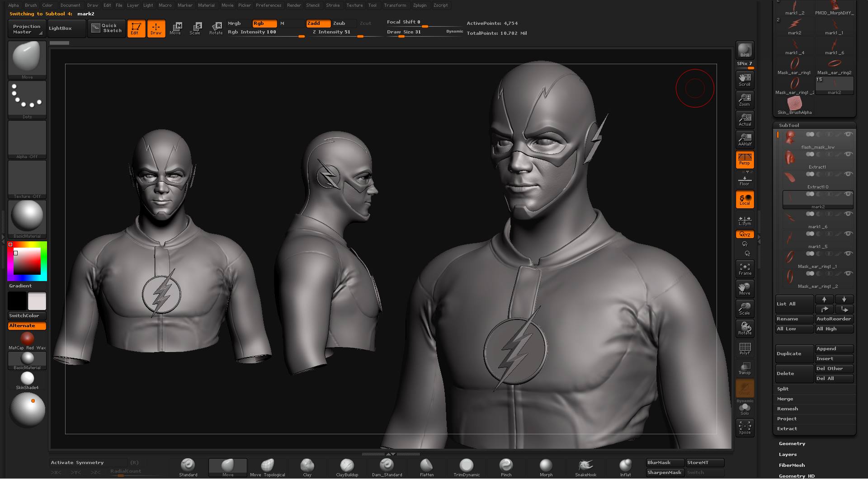Click the BPR render icon
The image size is (868, 479).
click(745, 50)
